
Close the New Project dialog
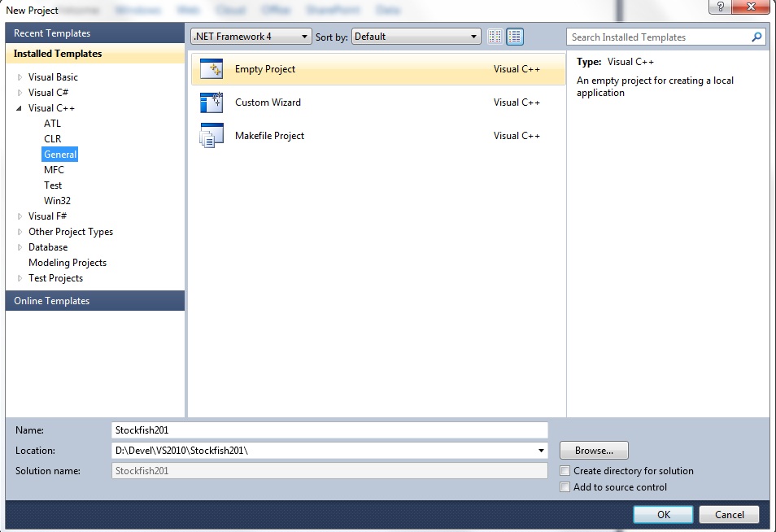point(751,7)
